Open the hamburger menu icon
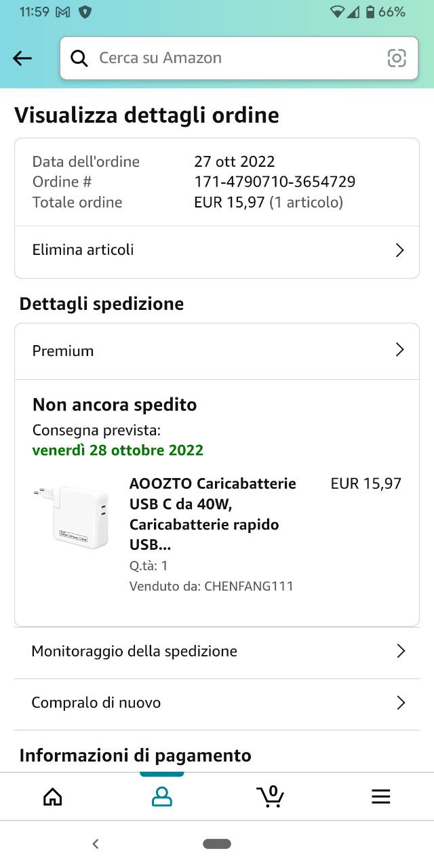Screen dimensions: 434x868 [381, 797]
